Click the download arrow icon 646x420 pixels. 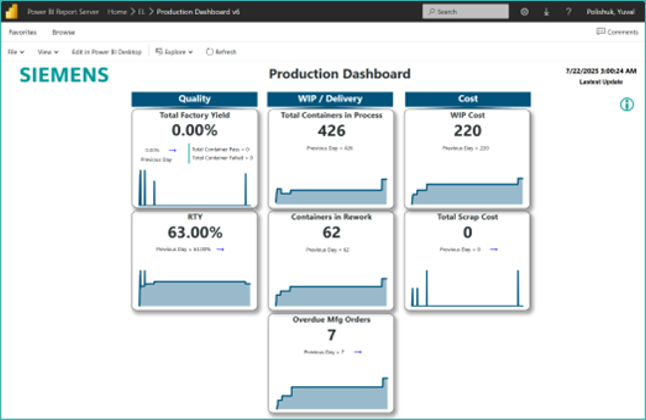547,12
